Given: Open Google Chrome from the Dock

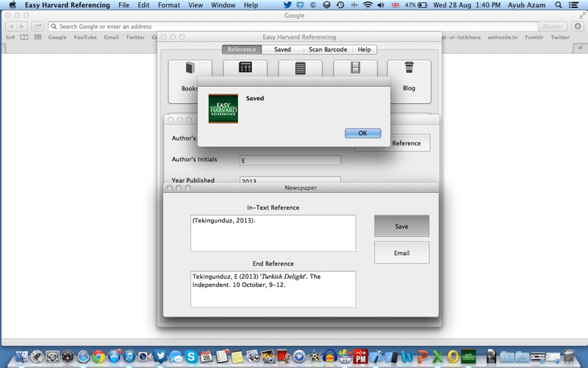Looking at the screenshot, I should coord(98,356).
